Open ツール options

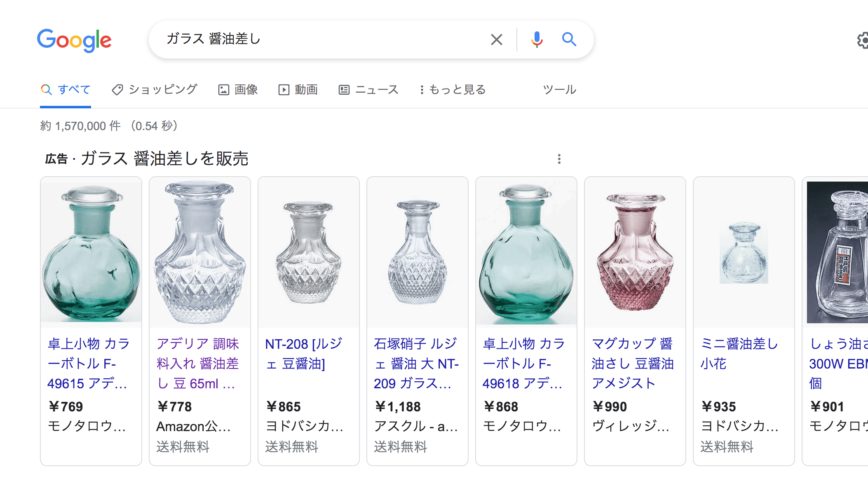[559, 89]
